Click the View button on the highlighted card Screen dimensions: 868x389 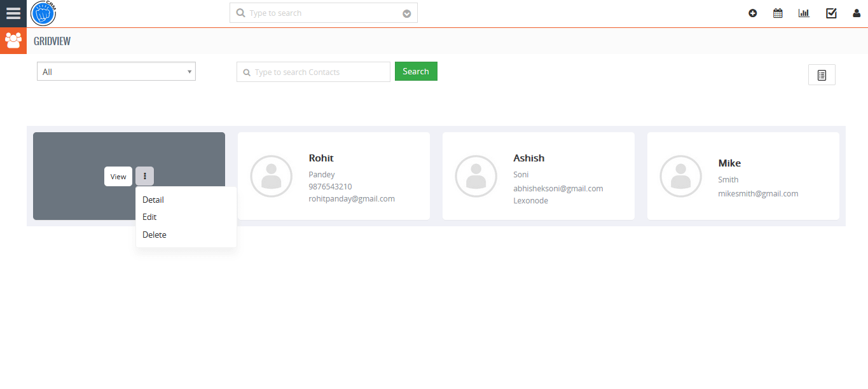(x=118, y=176)
